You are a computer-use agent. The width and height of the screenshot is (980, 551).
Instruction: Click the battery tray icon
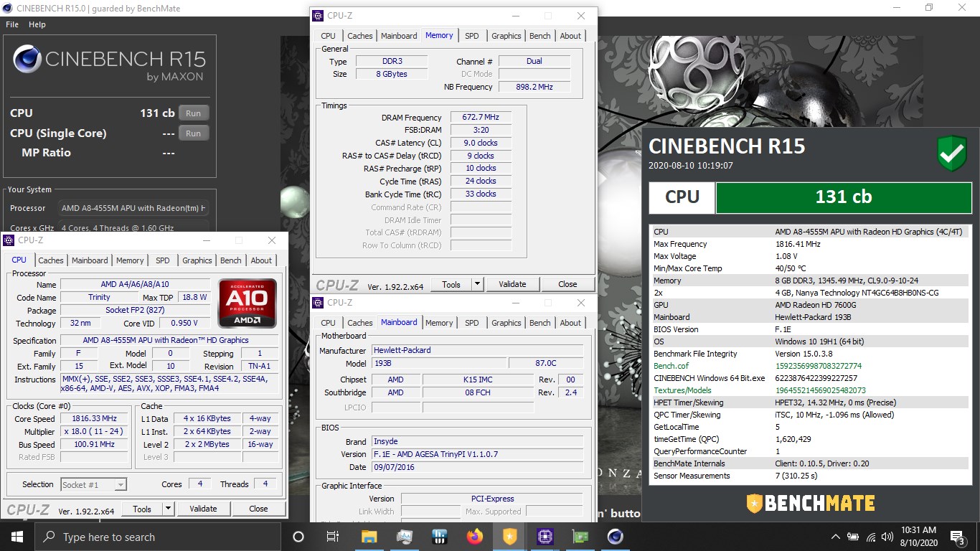[x=854, y=537]
